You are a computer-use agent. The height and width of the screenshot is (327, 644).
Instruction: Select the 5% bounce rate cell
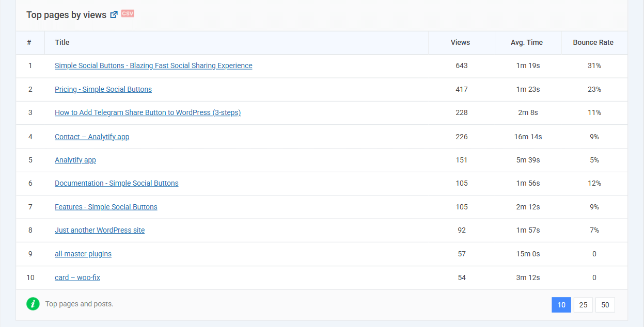(x=594, y=160)
